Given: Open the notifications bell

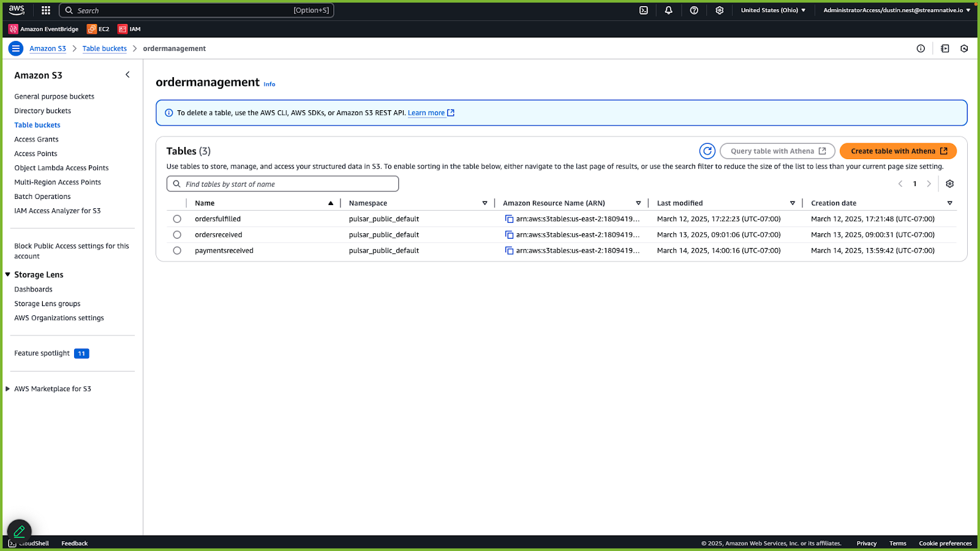Looking at the screenshot, I should coord(668,10).
